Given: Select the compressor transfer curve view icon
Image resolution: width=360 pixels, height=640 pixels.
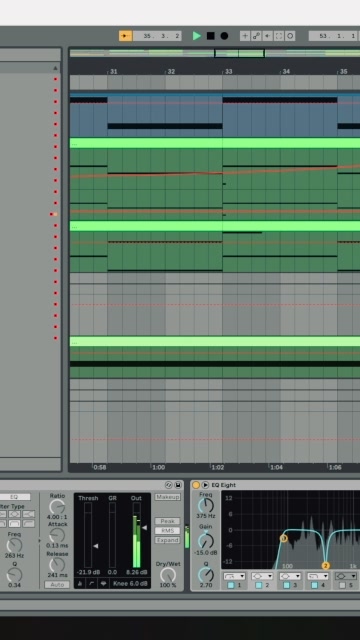Looking at the screenshot, I should coord(92,584).
